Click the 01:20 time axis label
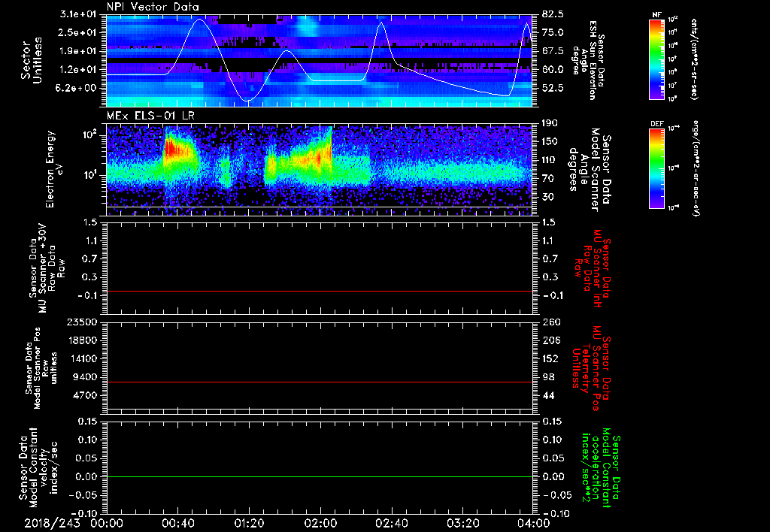The width and height of the screenshot is (770, 532). tap(249, 523)
